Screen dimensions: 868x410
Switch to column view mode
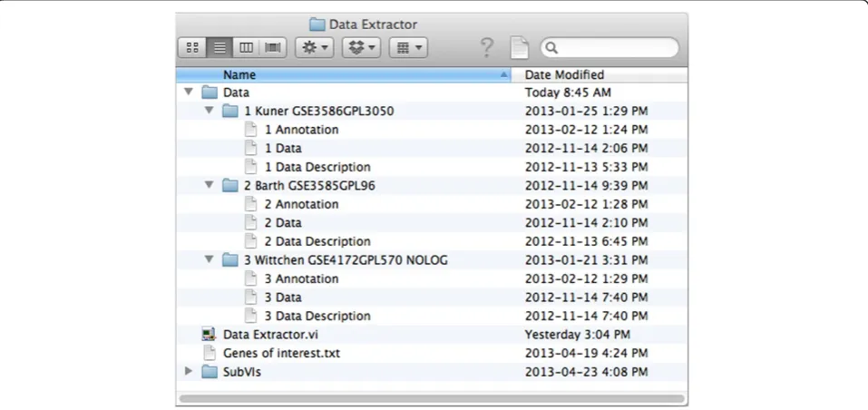[x=247, y=47]
